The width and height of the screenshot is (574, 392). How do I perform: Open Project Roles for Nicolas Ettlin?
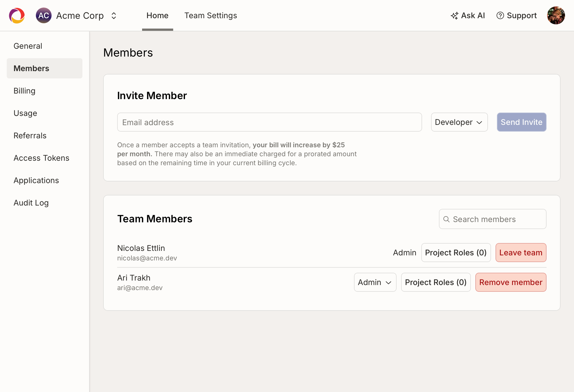coord(456,253)
